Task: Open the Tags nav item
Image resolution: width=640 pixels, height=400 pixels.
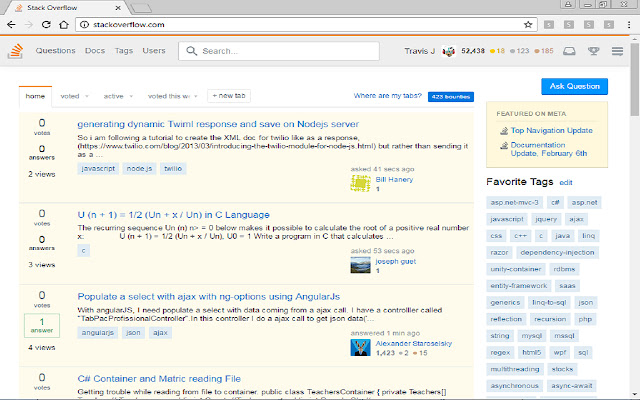Action: 124,51
